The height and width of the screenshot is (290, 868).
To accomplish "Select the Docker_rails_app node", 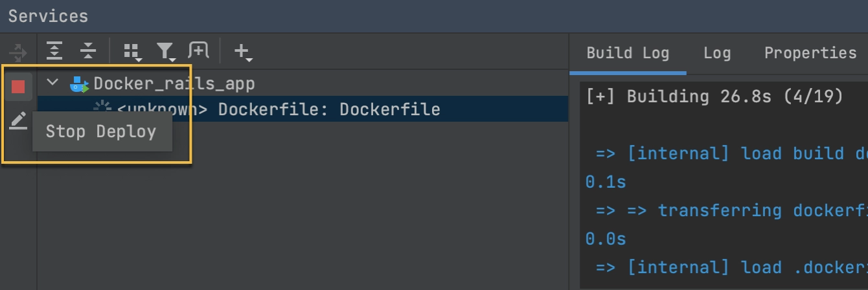I will pos(174,84).
